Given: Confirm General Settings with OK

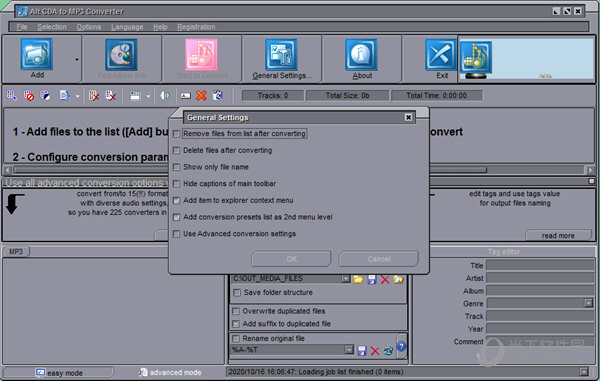Looking at the screenshot, I should pos(291,259).
